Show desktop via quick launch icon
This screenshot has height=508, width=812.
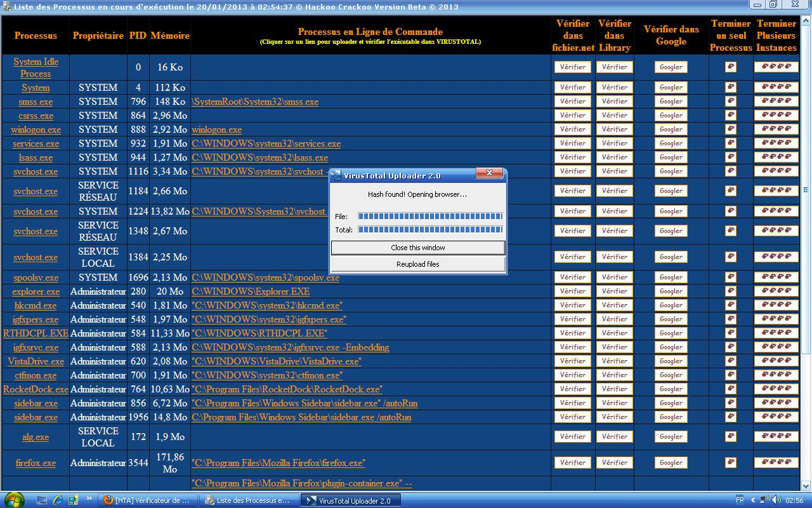42,500
